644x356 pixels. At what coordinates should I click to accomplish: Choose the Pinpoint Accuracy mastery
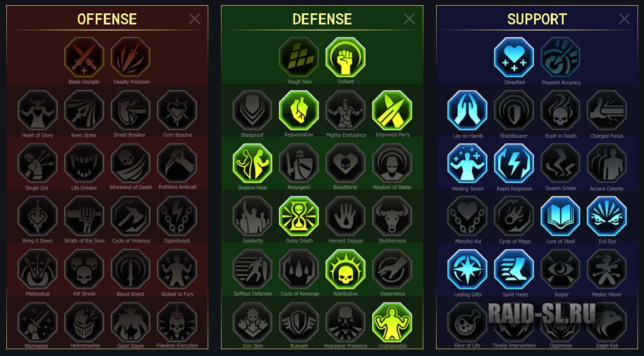point(560,57)
